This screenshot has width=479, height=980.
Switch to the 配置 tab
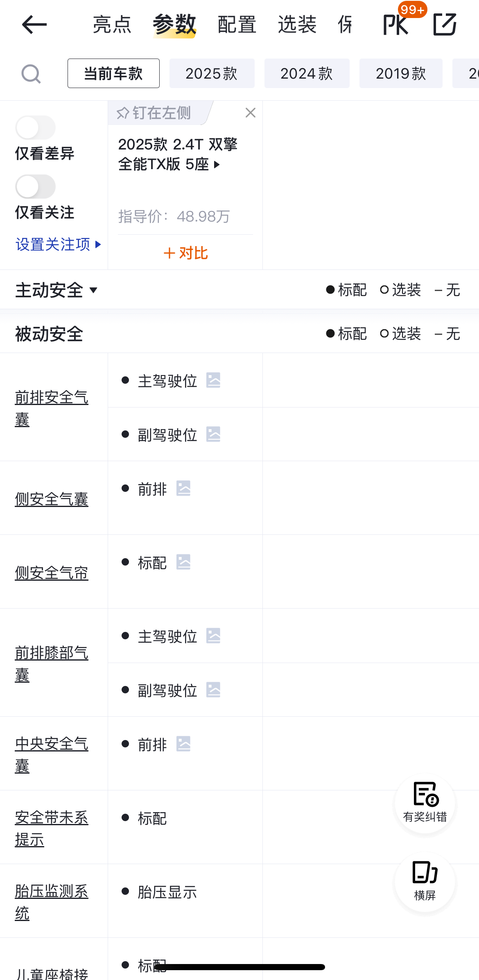pyautogui.click(x=237, y=25)
